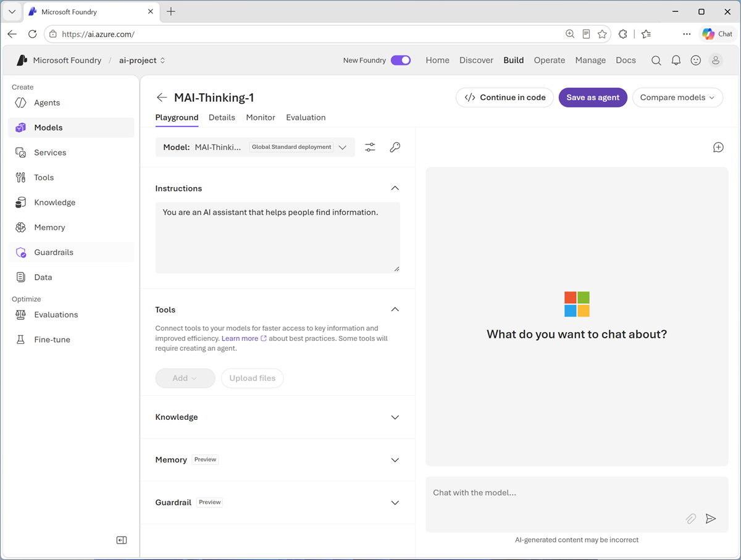Open the Foundry search icon

click(x=656, y=61)
